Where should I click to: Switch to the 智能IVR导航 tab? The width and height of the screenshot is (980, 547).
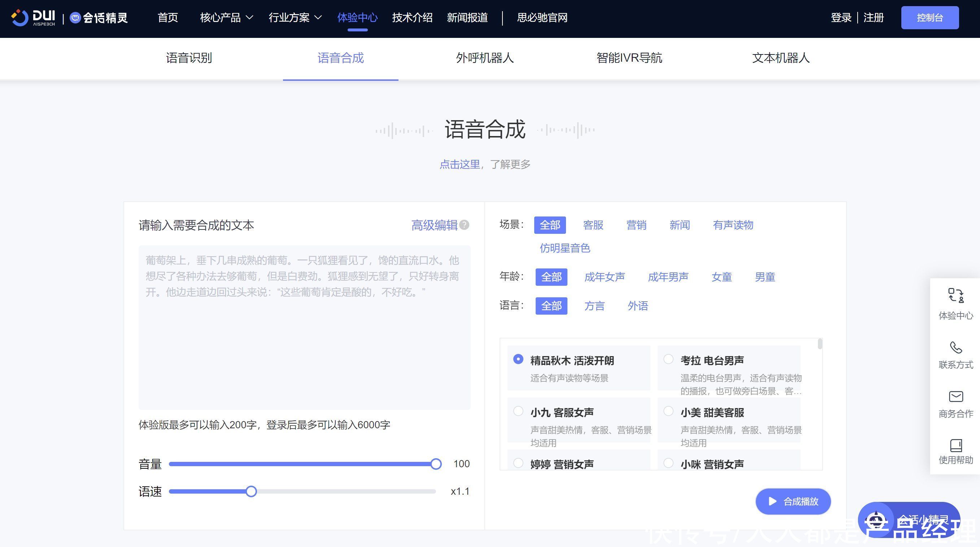[x=629, y=58]
